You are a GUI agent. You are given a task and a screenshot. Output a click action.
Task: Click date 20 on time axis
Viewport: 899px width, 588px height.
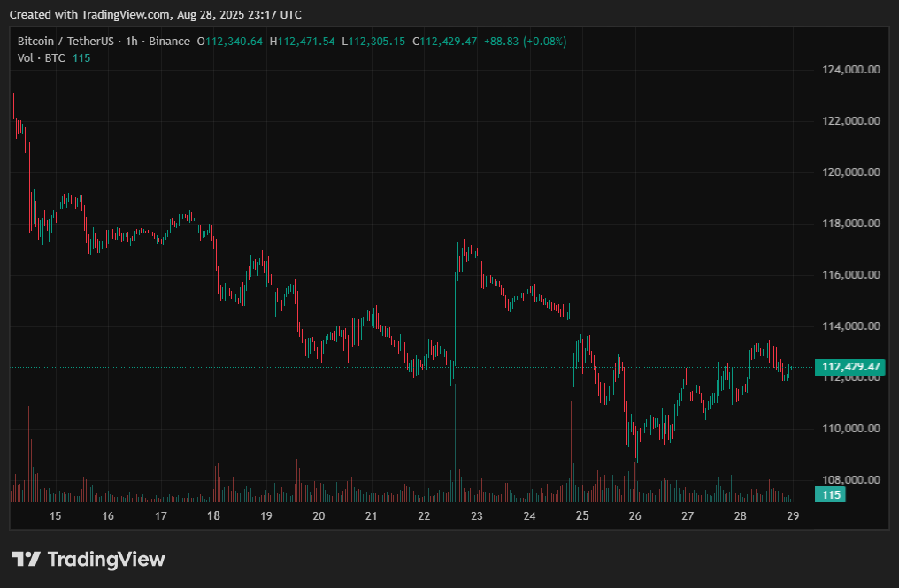(319, 516)
